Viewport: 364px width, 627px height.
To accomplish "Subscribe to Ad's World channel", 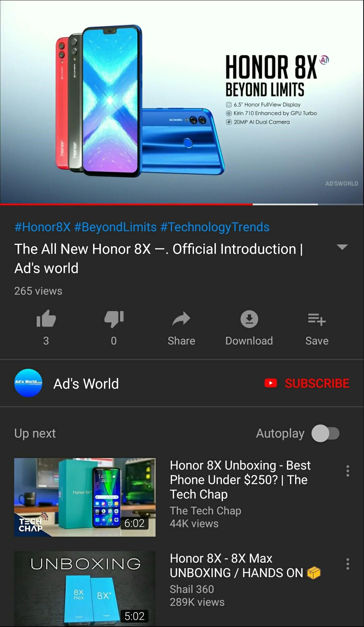I will (x=307, y=383).
